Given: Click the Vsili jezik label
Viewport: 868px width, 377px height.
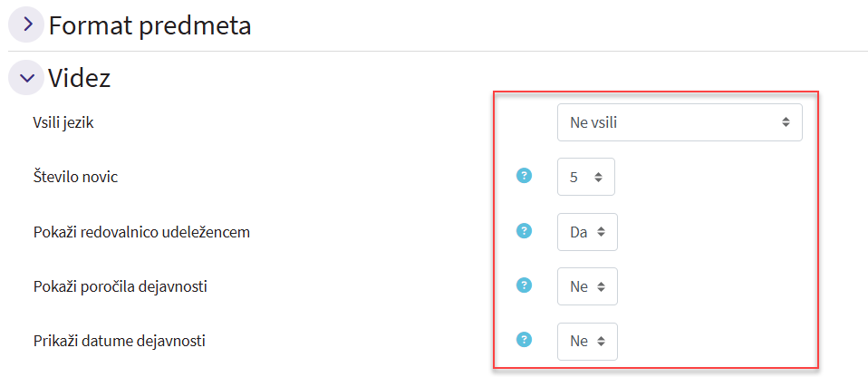Looking at the screenshot, I should click(63, 122).
